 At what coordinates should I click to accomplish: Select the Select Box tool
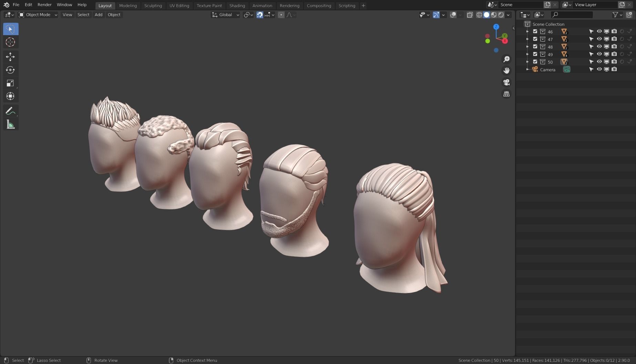[11, 29]
